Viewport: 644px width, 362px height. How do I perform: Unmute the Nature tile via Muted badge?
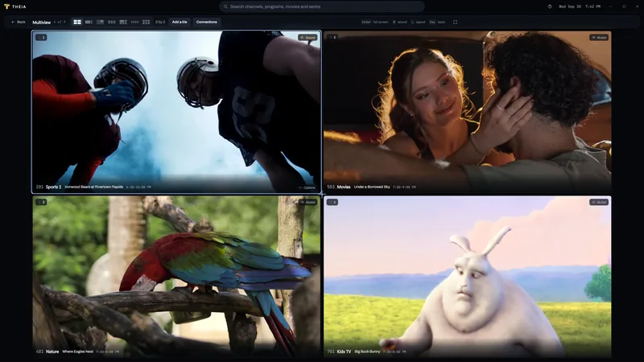pos(308,202)
